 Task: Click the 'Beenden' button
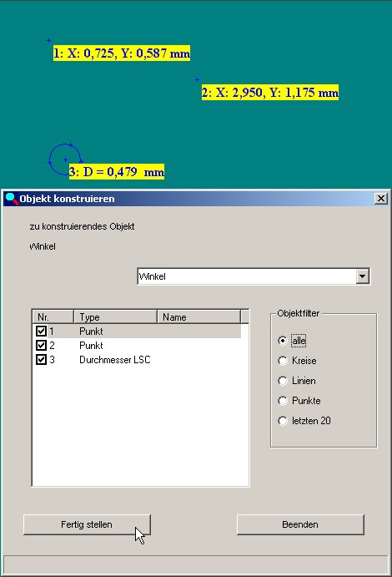click(300, 524)
